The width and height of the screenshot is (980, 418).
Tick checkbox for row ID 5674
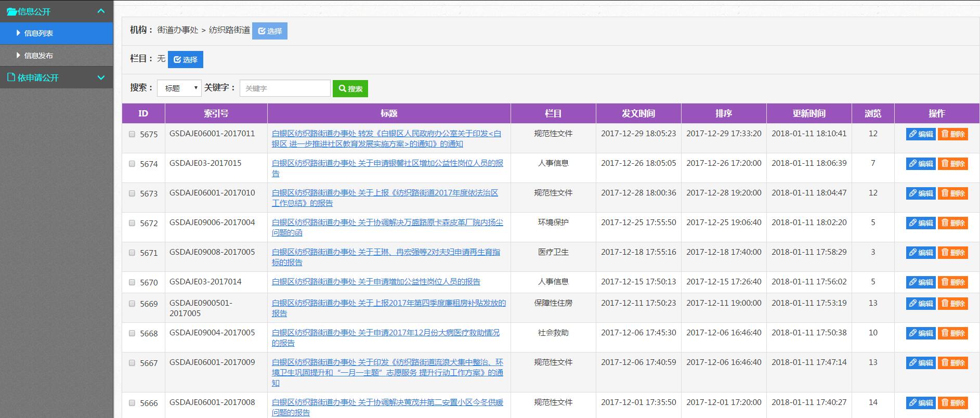coord(132,164)
